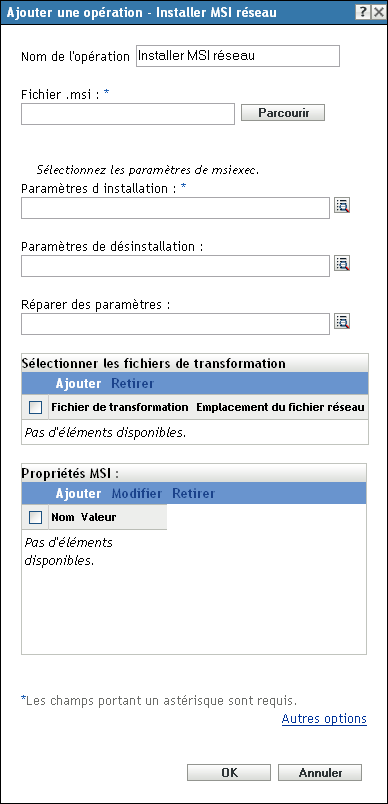Open the installation parameters picker icon

click(x=342, y=206)
